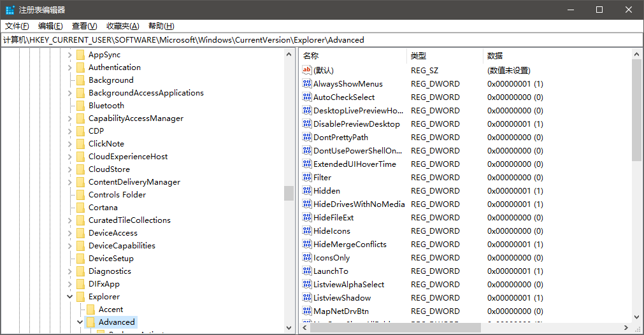Expand the ContentDeliveryManager node
Viewport: 644px width, 335px height.
69,182
